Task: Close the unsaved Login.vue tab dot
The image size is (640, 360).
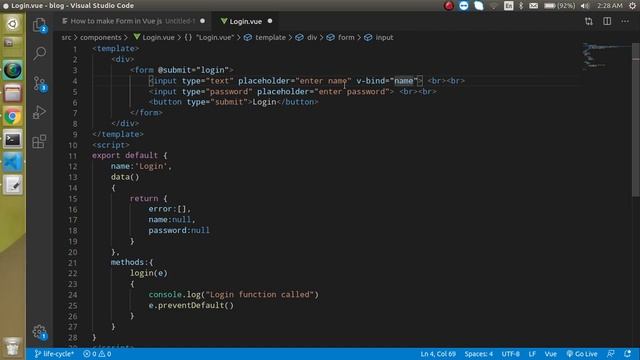Action: [270, 21]
